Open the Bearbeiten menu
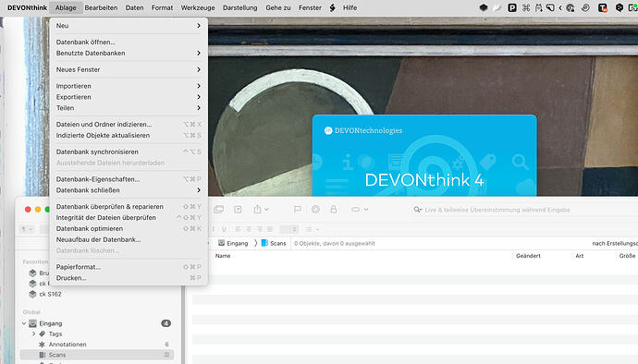The image size is (638, 364). [x=101, y=7]
